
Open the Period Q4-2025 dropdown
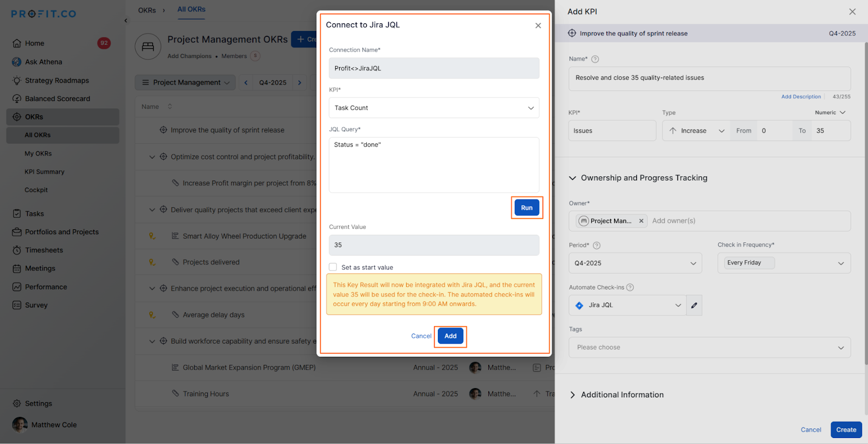pyautogui.click(x=635, y=263)
